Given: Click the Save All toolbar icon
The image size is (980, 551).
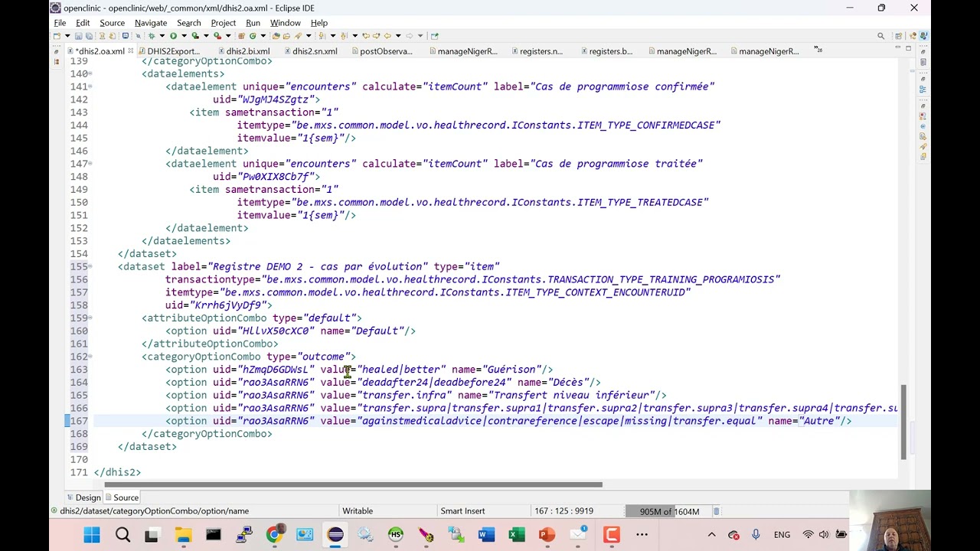Looking at the screenshot, I should coord(89,35).
